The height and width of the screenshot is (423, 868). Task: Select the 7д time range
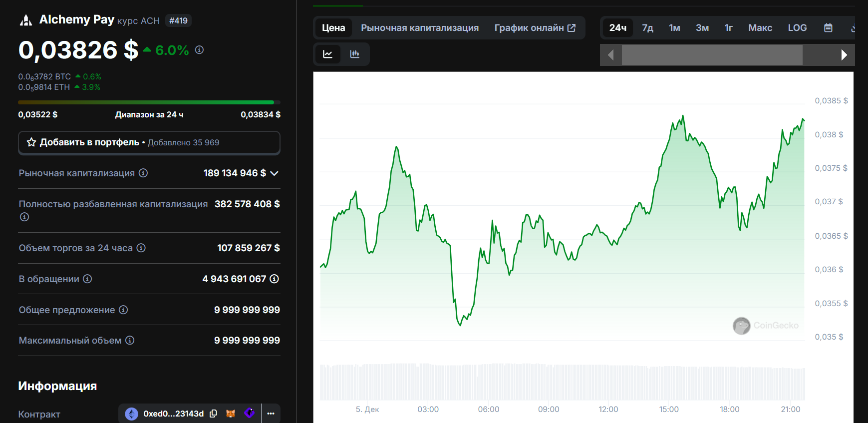tap(647, 28)
